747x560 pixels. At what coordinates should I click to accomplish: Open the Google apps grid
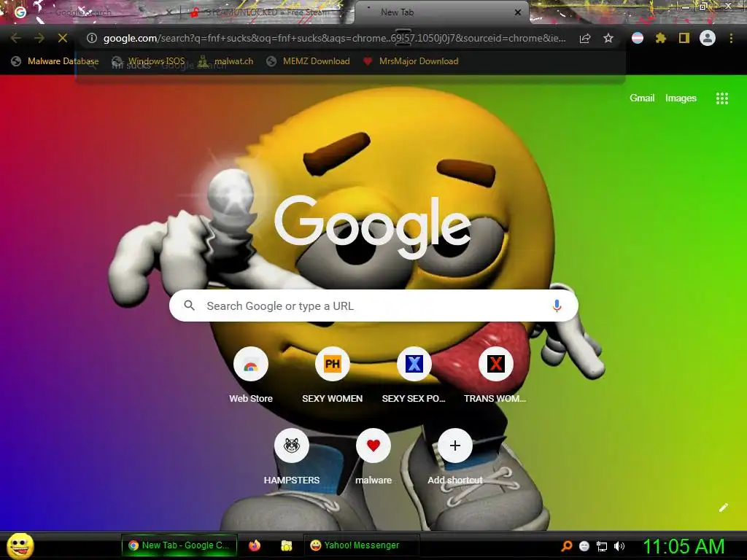[722, 98]
